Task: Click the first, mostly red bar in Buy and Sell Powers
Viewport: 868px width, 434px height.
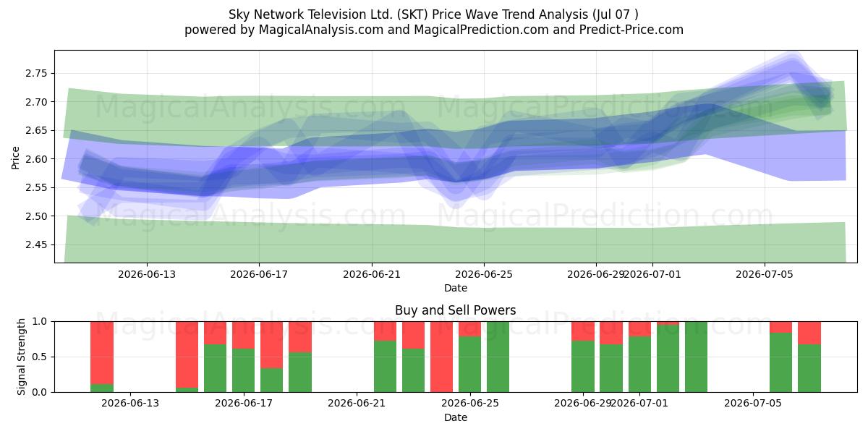Action: [102, 357]
